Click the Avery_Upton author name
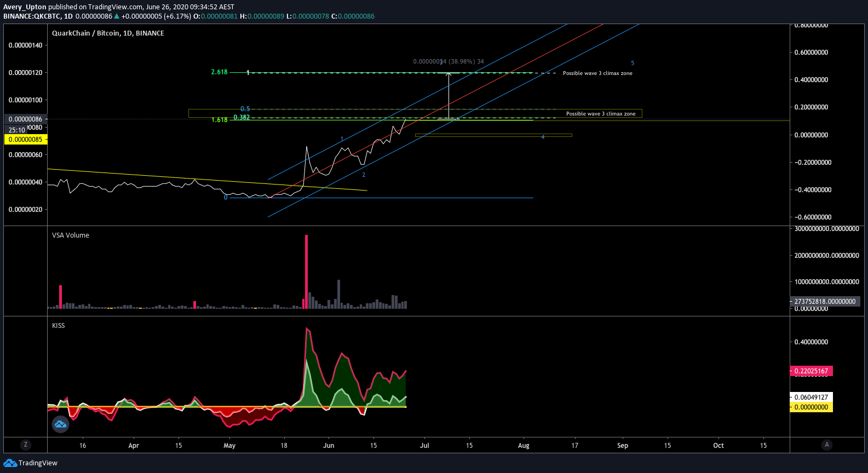This screenshot has width=868, height=473. [x=25, y=7]
